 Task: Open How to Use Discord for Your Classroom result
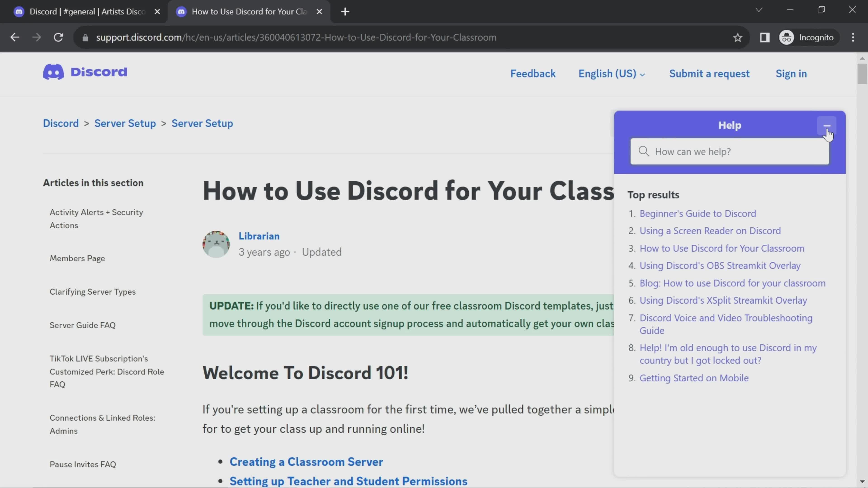point(722,248)
